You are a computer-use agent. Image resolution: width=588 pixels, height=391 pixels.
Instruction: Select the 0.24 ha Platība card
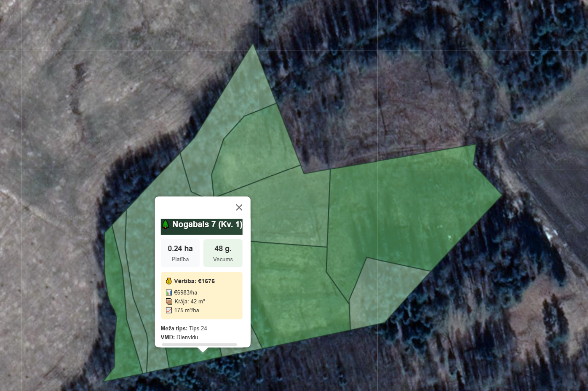click(x=180, y=253)
